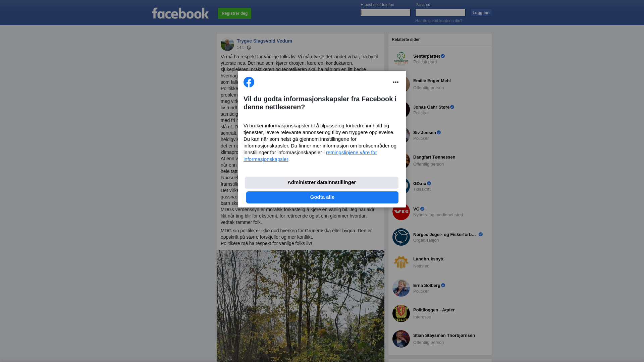
Task: Focus the Passord input field
Action: coord(440,12)
